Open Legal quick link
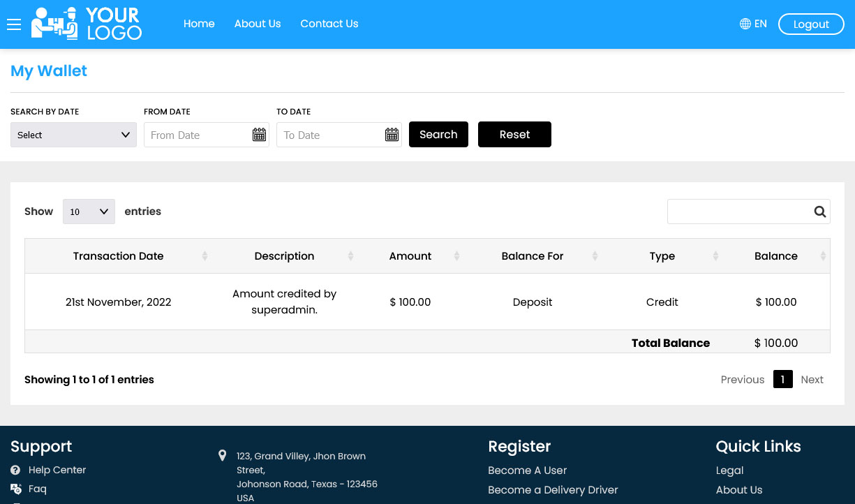 [730, 470]
